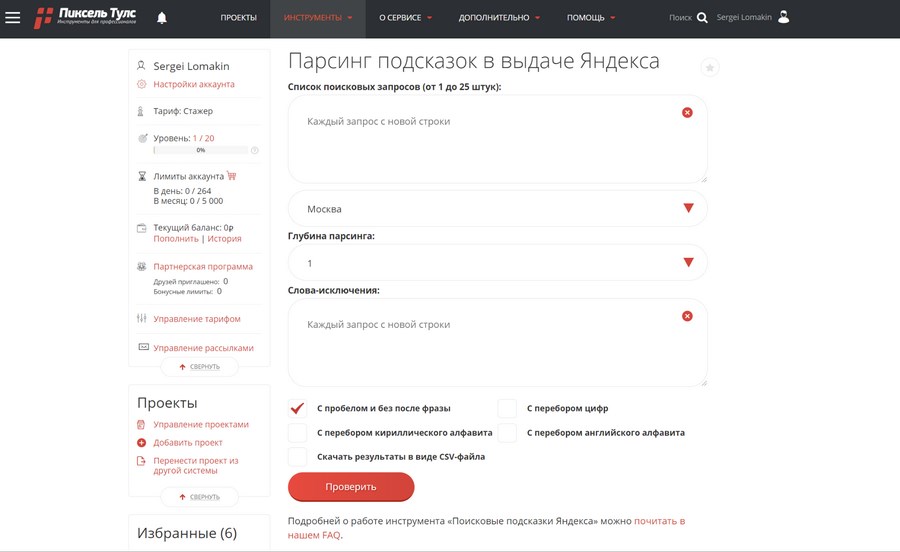Click the wallet icon beside Текущий баланс
900x552 pixels.
141,228
